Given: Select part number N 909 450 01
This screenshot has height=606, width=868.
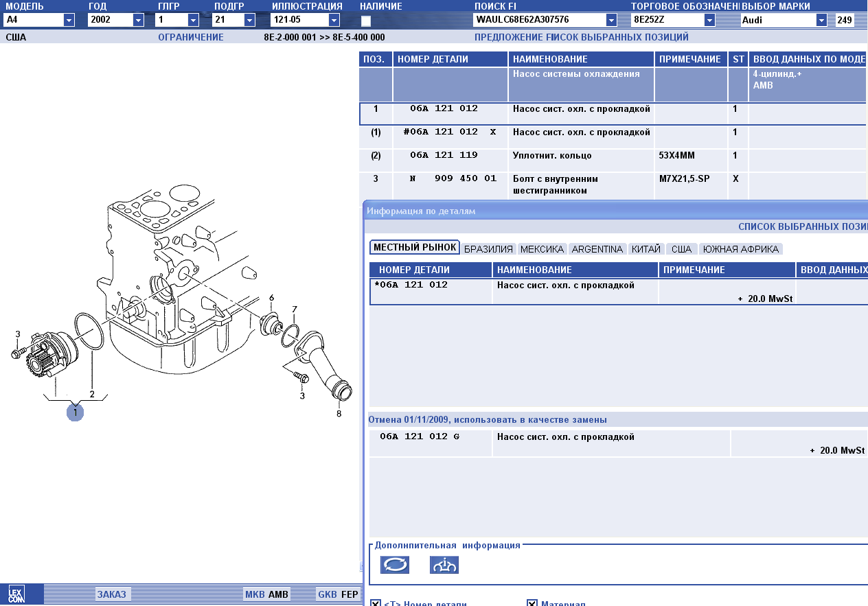Looking at the screenshot, I should point(453,178).
